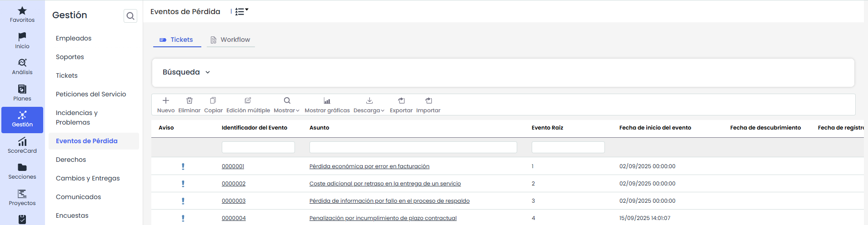Select Eventos de Pérdida menu item
This screenshot has width=868, height=225.
click(x=94, y=141)
